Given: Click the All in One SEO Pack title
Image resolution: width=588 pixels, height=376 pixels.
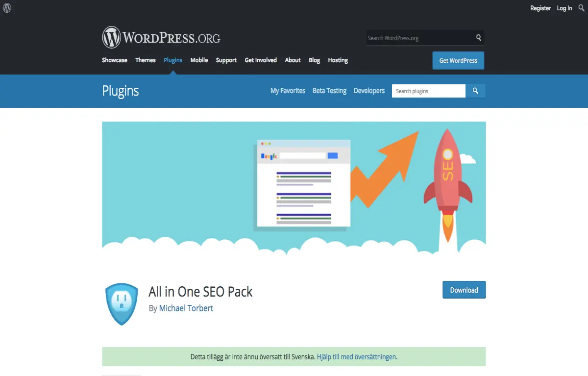Looking at the screenshot, I should click(200, 292).
